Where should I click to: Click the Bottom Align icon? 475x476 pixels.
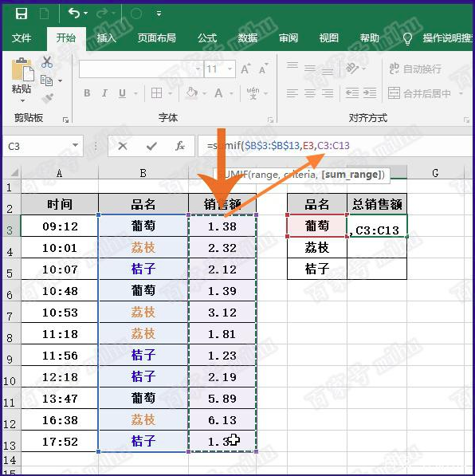click(x=328, y=71)
